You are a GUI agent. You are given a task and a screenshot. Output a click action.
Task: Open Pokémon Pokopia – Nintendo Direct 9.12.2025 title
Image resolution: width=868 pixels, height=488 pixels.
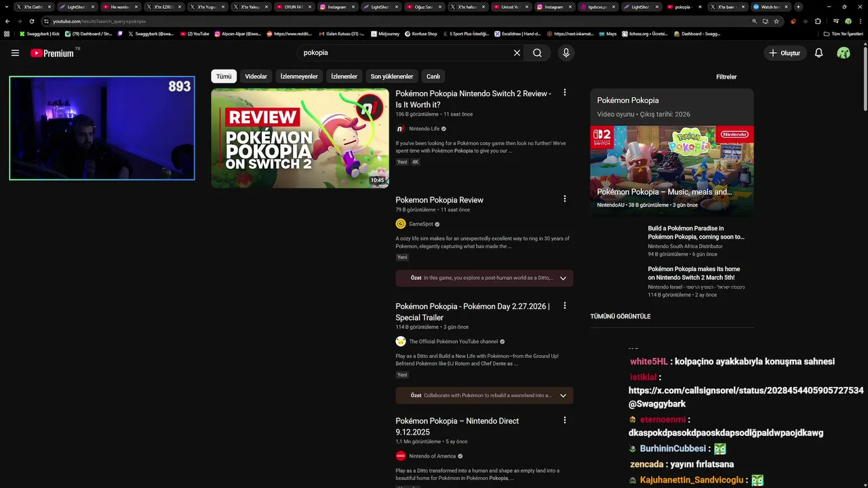tap(458, 426)
